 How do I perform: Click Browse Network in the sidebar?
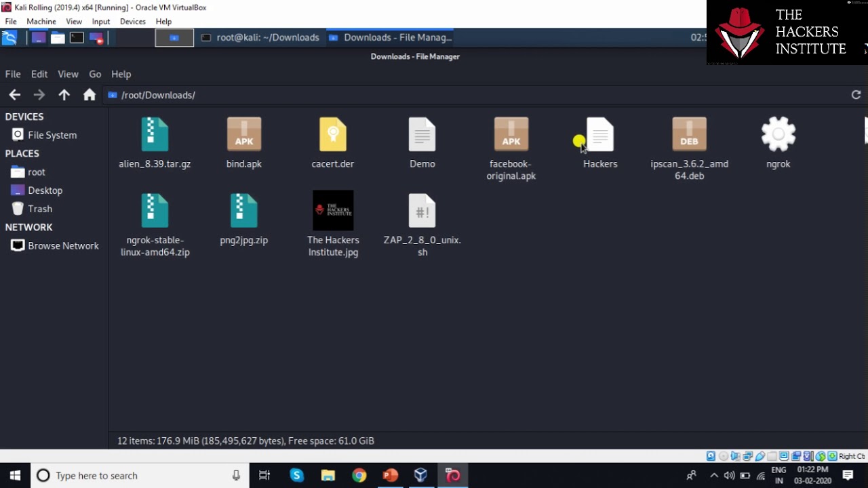click(x=62, y=245)
